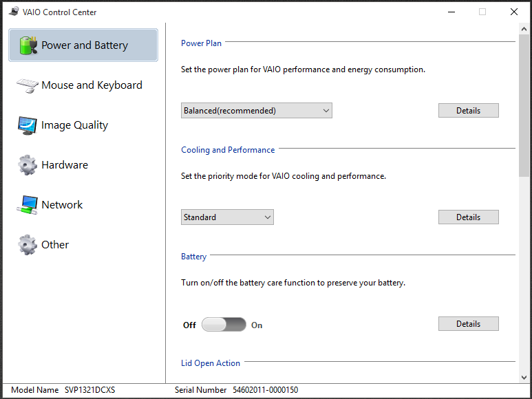Open the Network settings section
532x399 pixels.
pyautogui.click(x=83, y=205)
